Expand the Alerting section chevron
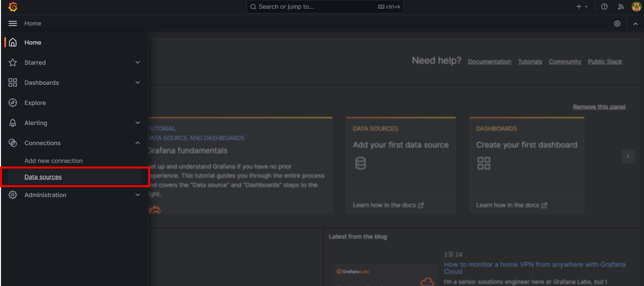Screen dimensions: 644x286 [x=138, y=123]
